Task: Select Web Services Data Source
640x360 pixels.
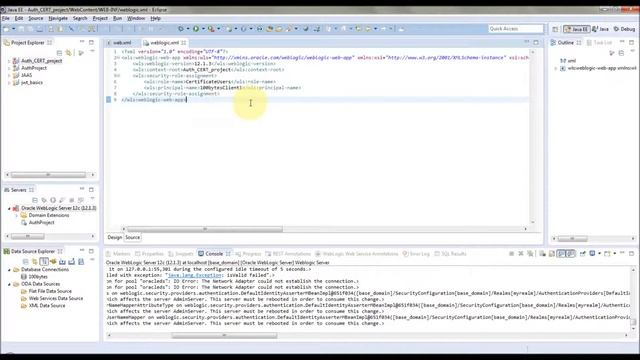Action: (x=56, y=298)
